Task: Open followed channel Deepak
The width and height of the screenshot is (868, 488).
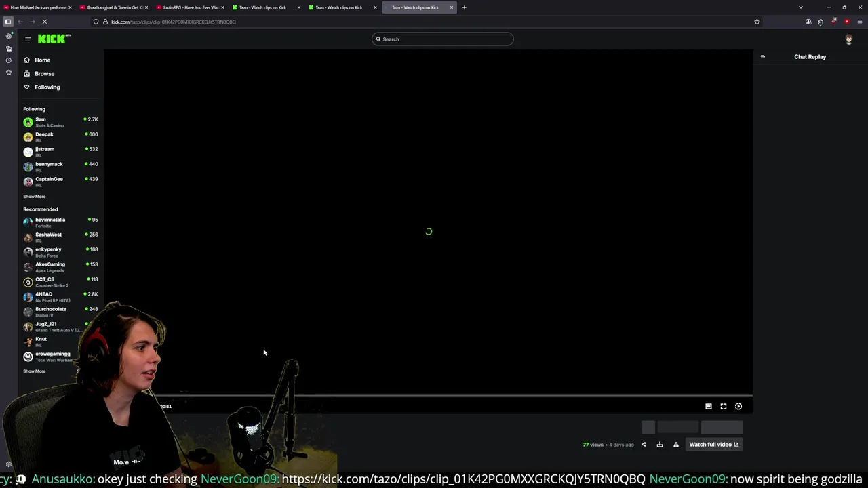Action: tap(60, 137)
